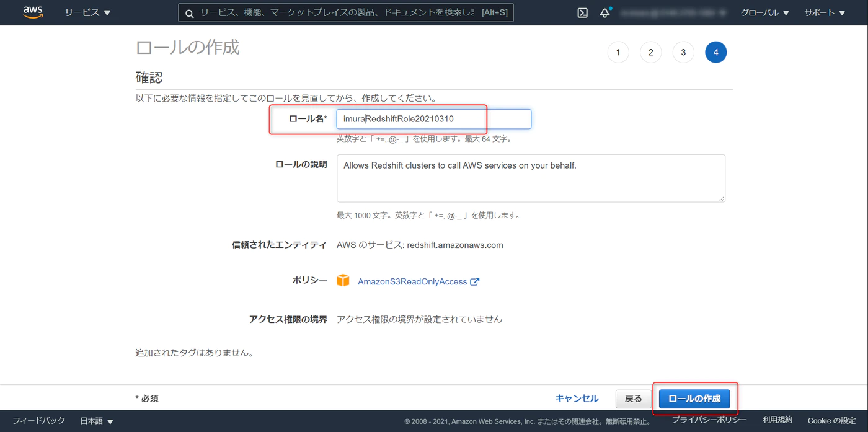Open the AmazonS3ReadOnlyAccess policy link

[x=412, y=281]
